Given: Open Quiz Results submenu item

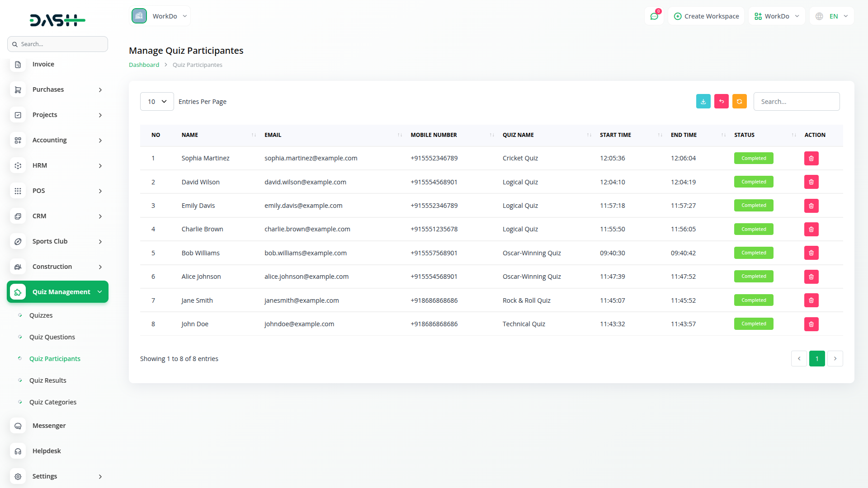Looking at the screenshot, I should pos(47,380).
